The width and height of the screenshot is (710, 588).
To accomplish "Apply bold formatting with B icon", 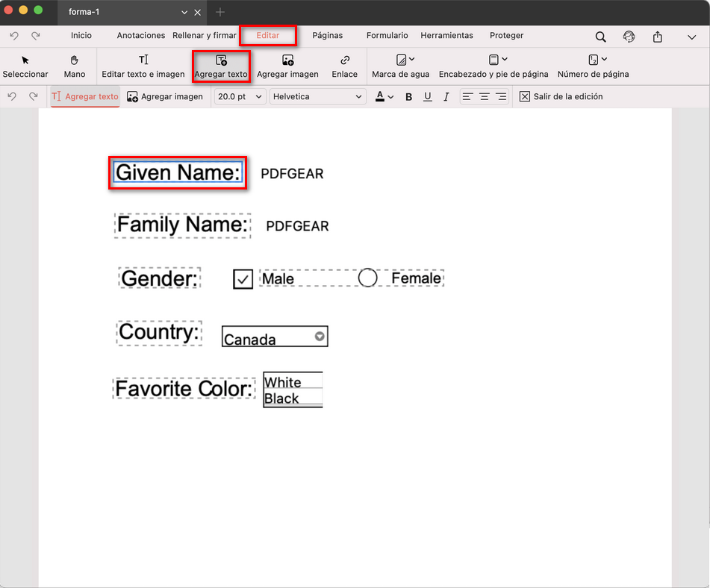I will (x=408, y=97).
